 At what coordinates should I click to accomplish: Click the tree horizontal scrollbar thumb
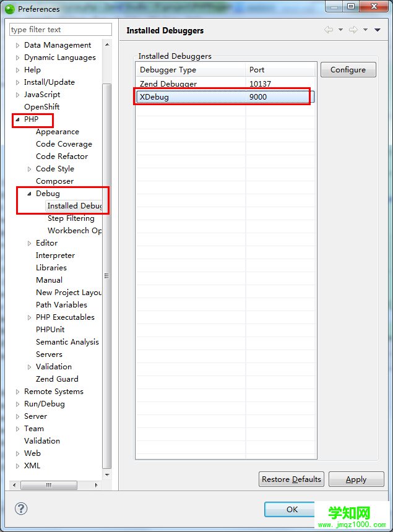coord(49,485)
